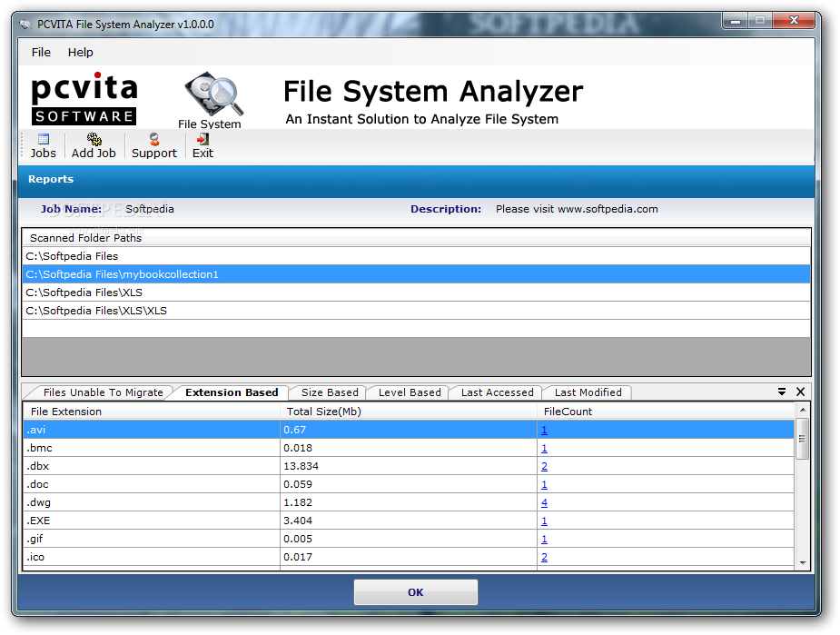
Task: Click the 0.67 total size cell
Action: coord(409,430)
